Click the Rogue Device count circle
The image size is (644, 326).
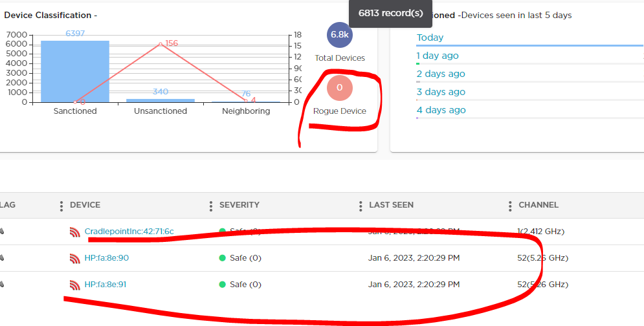[339, 88]
